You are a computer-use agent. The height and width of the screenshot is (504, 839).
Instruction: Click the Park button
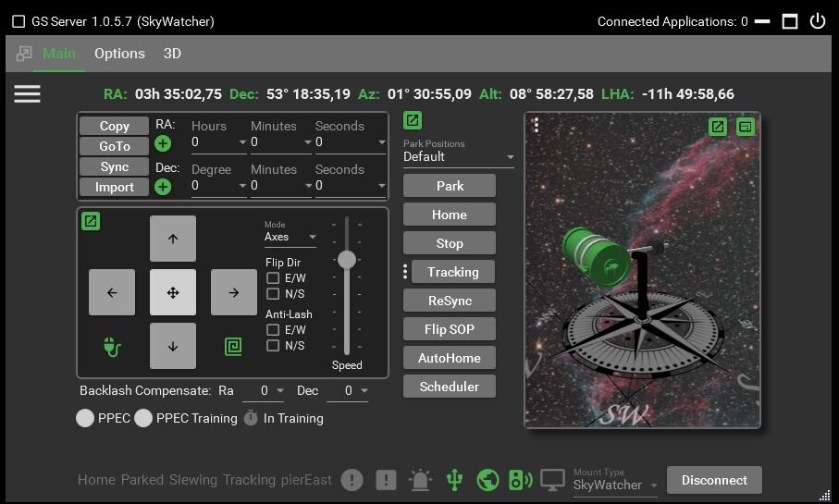450,186
